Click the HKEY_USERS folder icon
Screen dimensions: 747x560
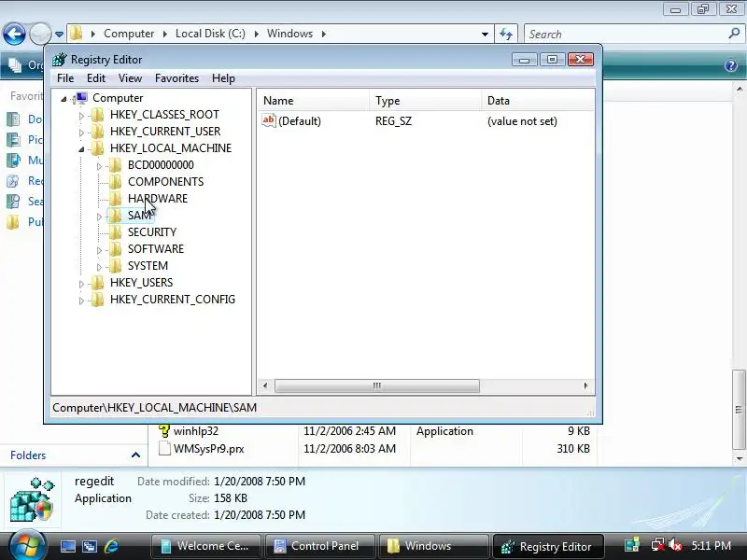(97, 283)
